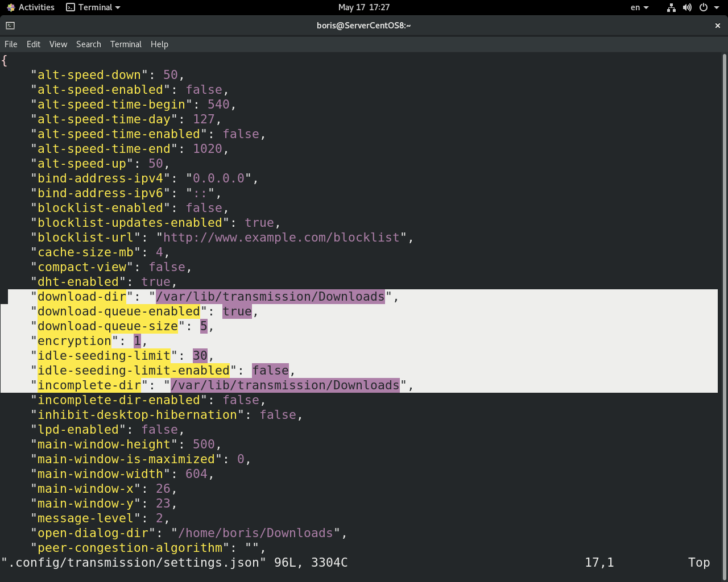Screen dimensions: 728x582
Task: Open the Search menu
Action: point(88,44)
